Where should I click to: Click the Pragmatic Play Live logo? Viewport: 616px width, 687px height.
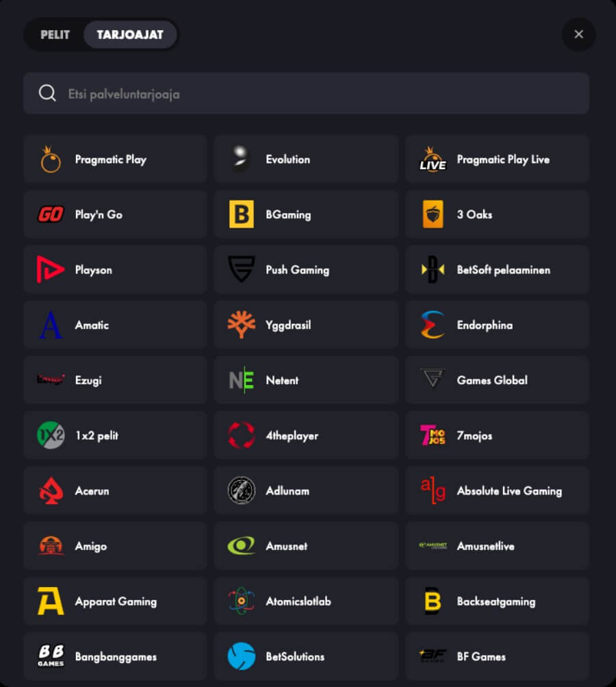433,159
